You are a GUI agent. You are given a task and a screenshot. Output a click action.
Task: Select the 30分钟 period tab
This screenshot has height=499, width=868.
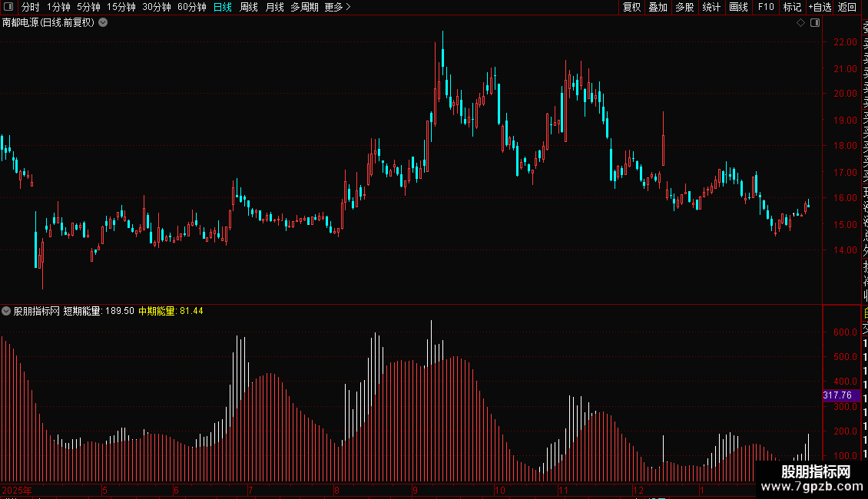(x=157, y=7)
